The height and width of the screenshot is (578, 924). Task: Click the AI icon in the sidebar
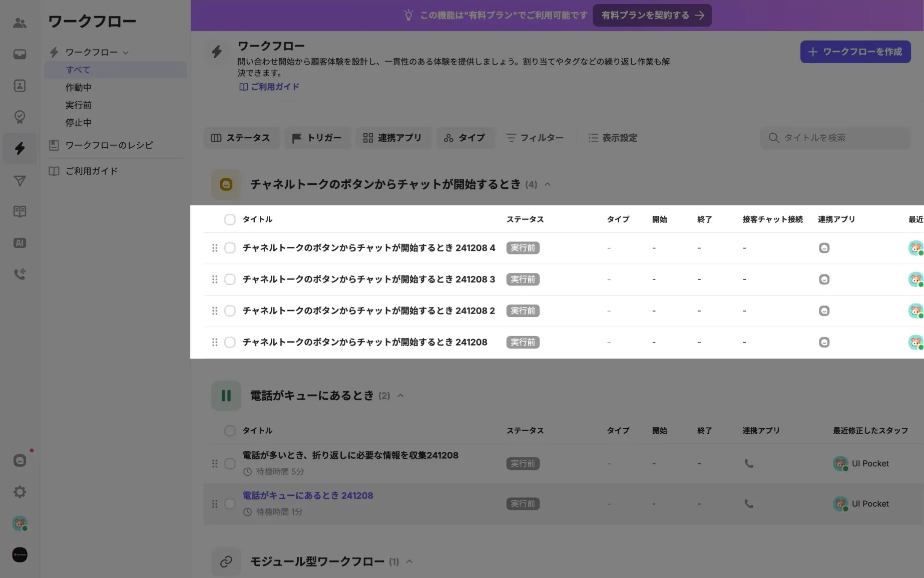20,242
